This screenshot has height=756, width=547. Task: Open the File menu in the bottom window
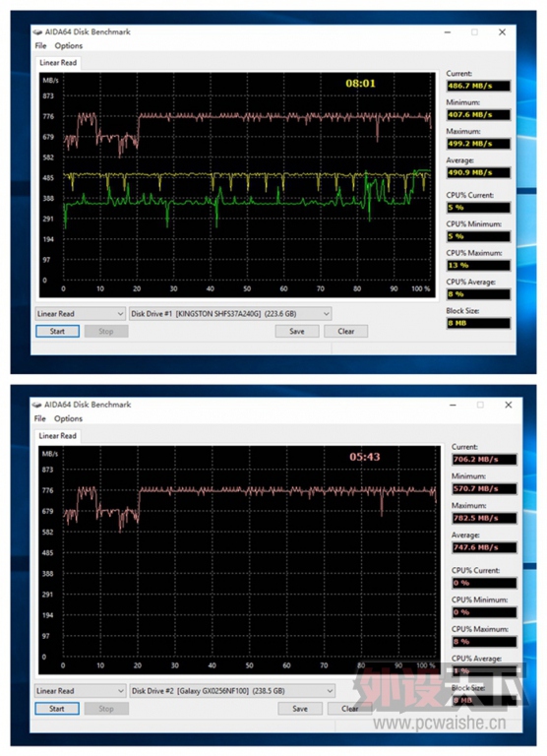click(40, 418)
